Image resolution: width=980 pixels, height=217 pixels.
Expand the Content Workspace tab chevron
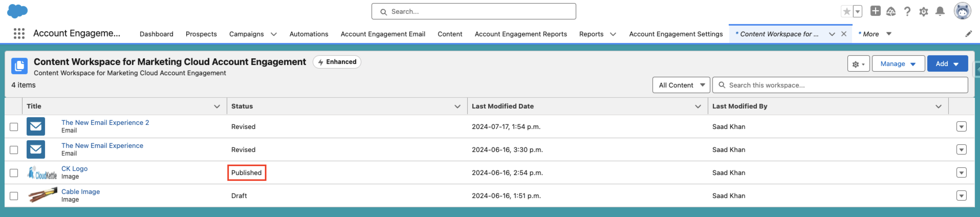click(832, 34)
